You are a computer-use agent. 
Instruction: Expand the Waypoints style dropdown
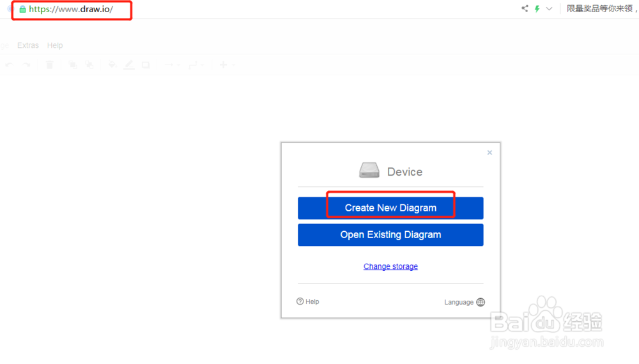point(196,64)
